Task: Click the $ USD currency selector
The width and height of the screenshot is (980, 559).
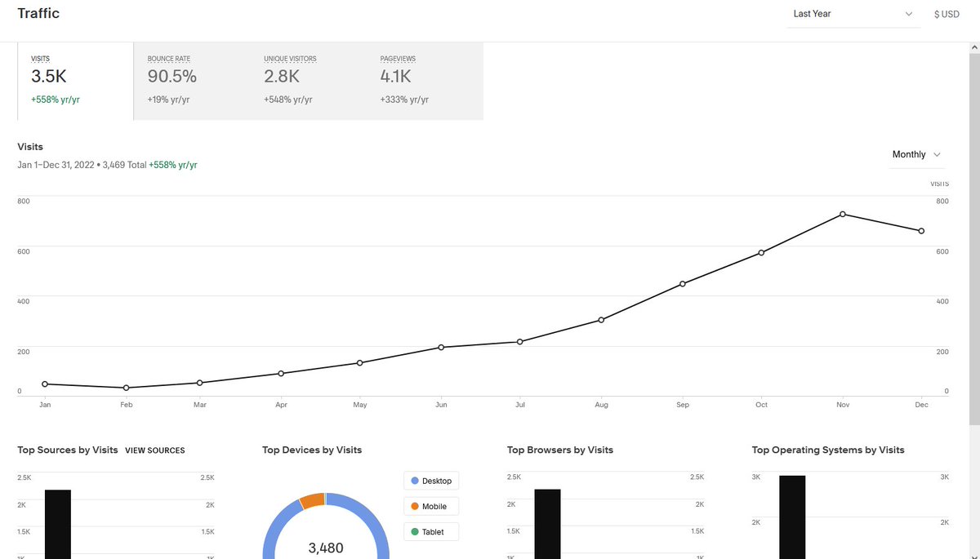Action: [x=946, y=14]
